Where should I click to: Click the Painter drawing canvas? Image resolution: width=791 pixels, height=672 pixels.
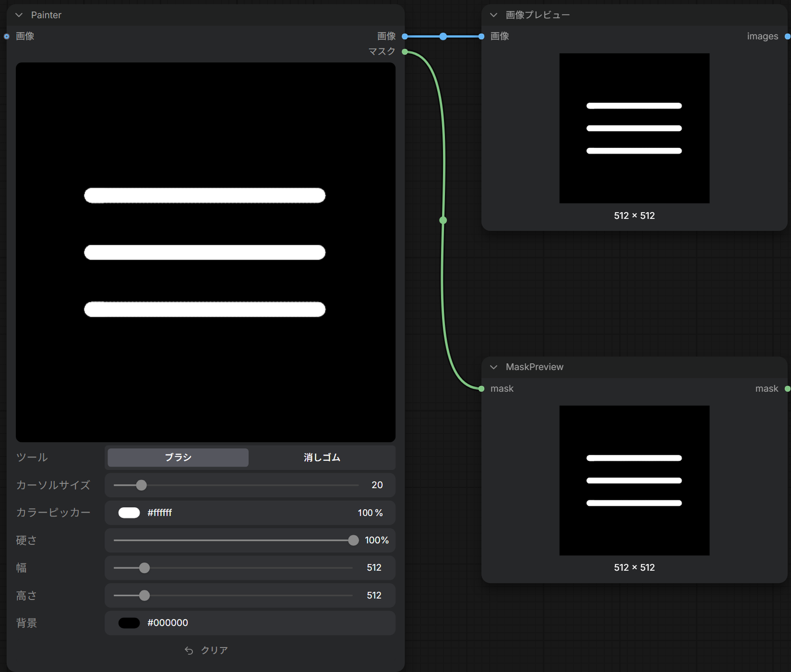point(206,252)
